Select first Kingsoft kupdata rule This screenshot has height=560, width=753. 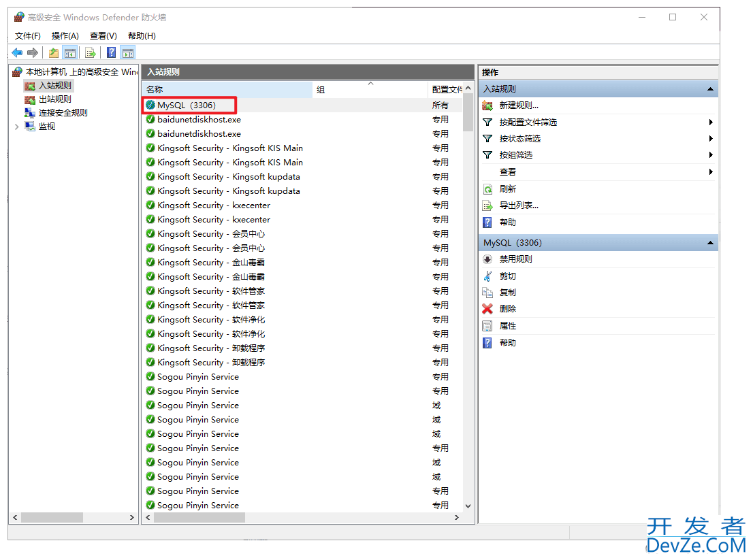[x=302, y=177]
